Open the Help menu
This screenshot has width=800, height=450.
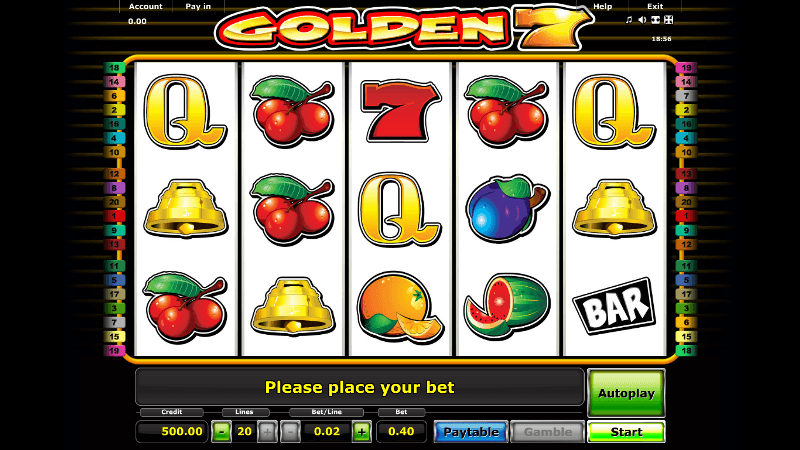pos(603,7)
